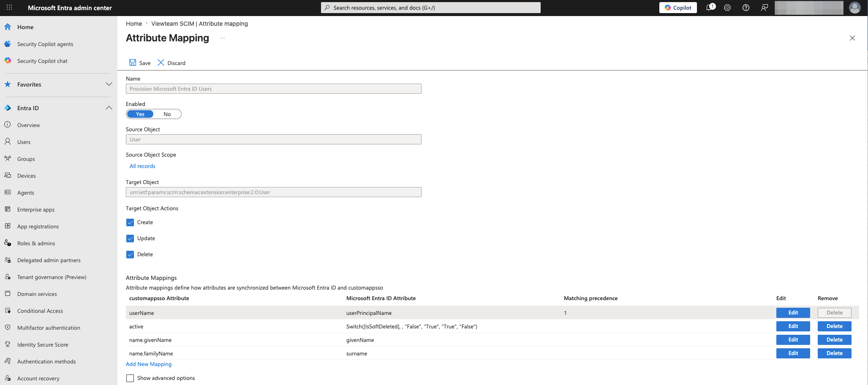Click the Conditional Access icon

point(8,310)
